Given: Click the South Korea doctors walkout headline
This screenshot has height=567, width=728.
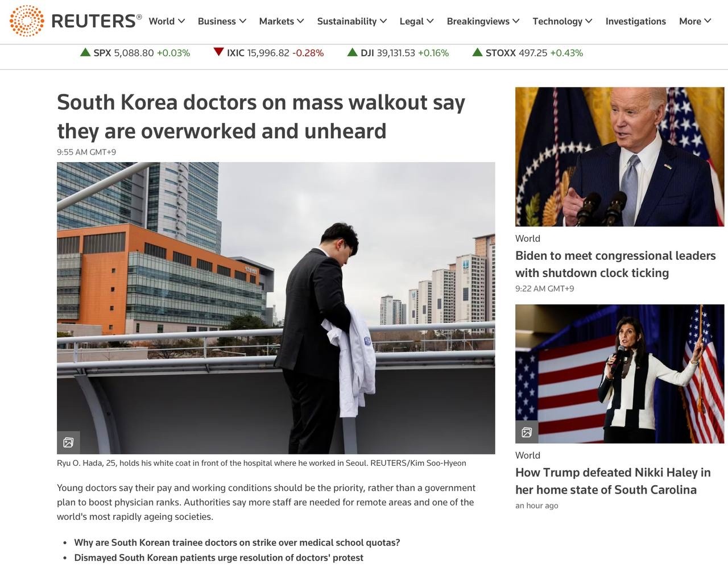Looking at the screenshot, I should coord(261,116).
